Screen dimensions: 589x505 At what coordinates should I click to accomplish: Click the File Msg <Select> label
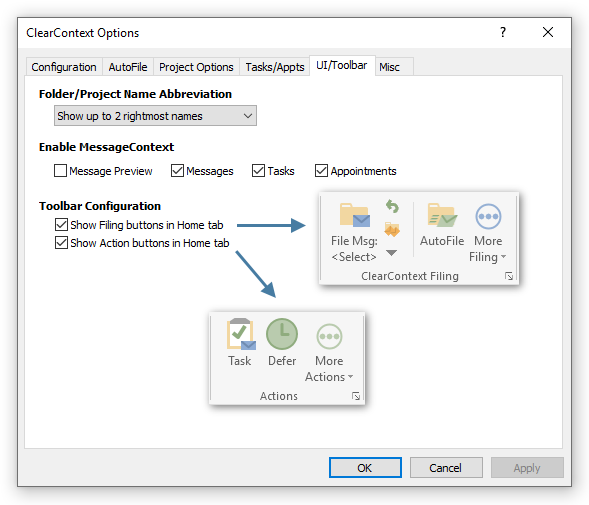[x=354, y=249]
